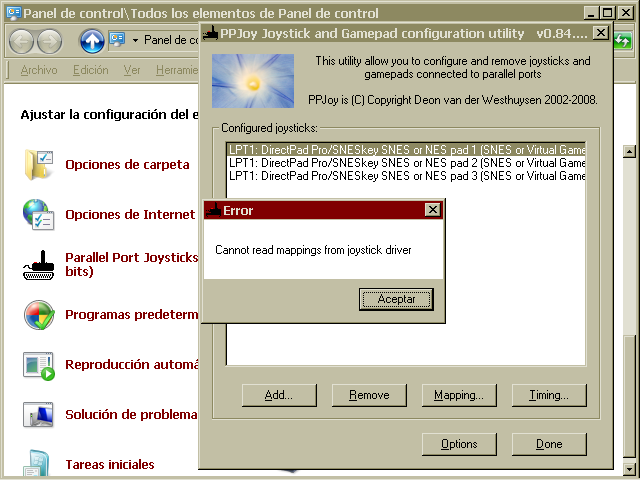This screenshot has width=640, height=480.
Task: Click the Opciones de Internet globe icon
Action: (38, 215)
